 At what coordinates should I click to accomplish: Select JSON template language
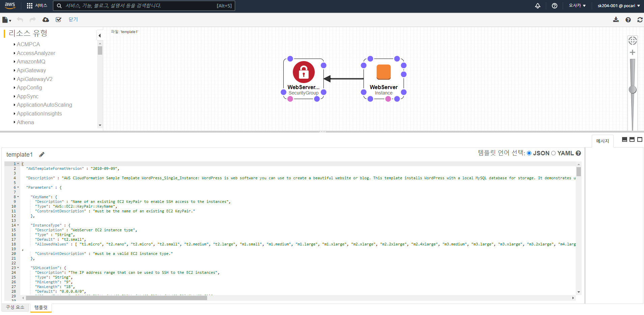529,153
